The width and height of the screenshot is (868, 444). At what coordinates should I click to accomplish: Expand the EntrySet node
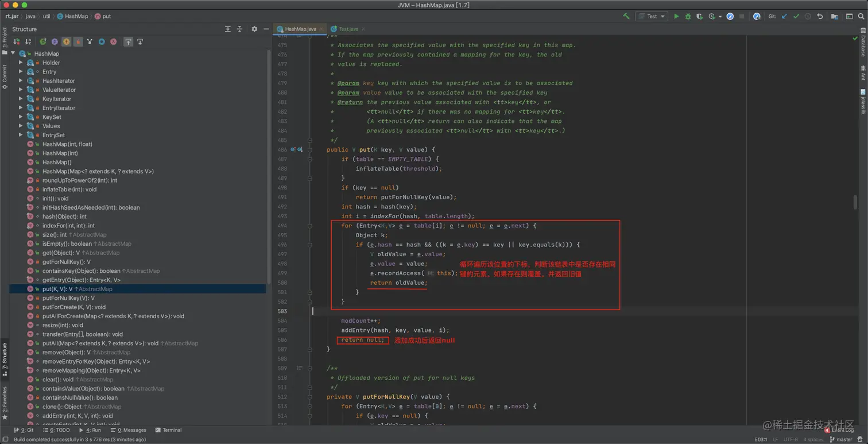[21, 135]
